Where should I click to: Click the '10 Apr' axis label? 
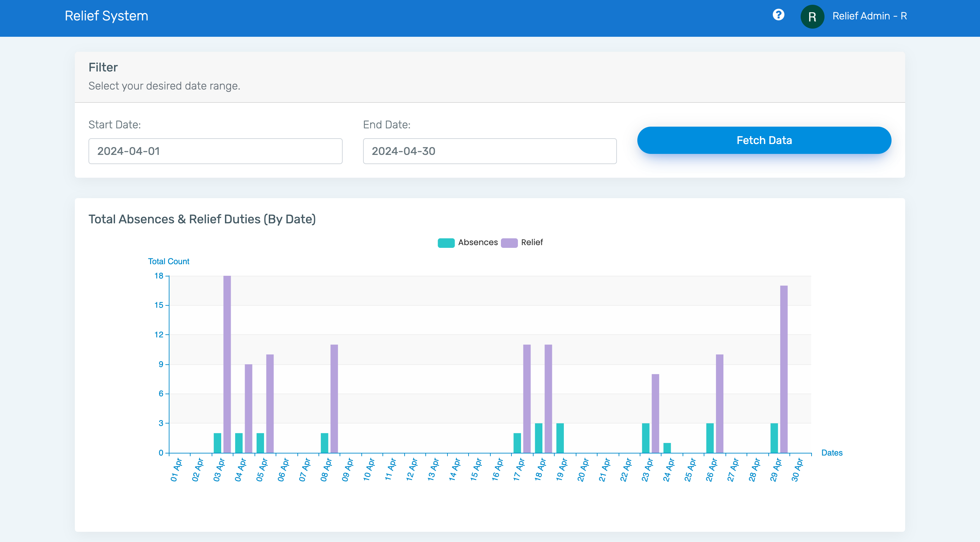(369, 470)
